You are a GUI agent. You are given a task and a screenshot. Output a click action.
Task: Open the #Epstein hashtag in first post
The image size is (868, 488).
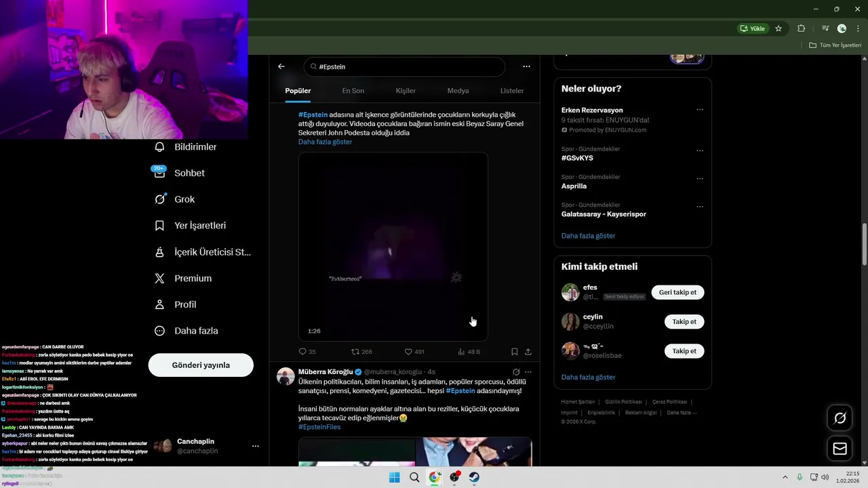tap(313, 115)
